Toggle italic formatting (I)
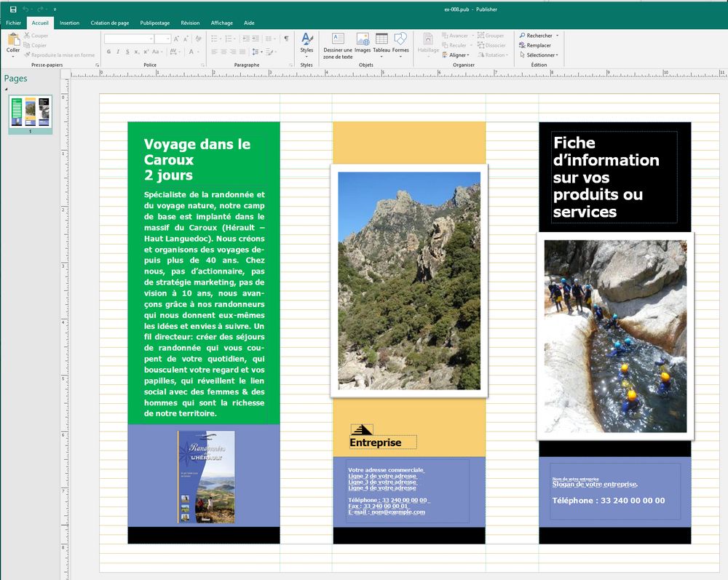The width and height of the screenshot is (728, 580). click(x=118, y=52)
